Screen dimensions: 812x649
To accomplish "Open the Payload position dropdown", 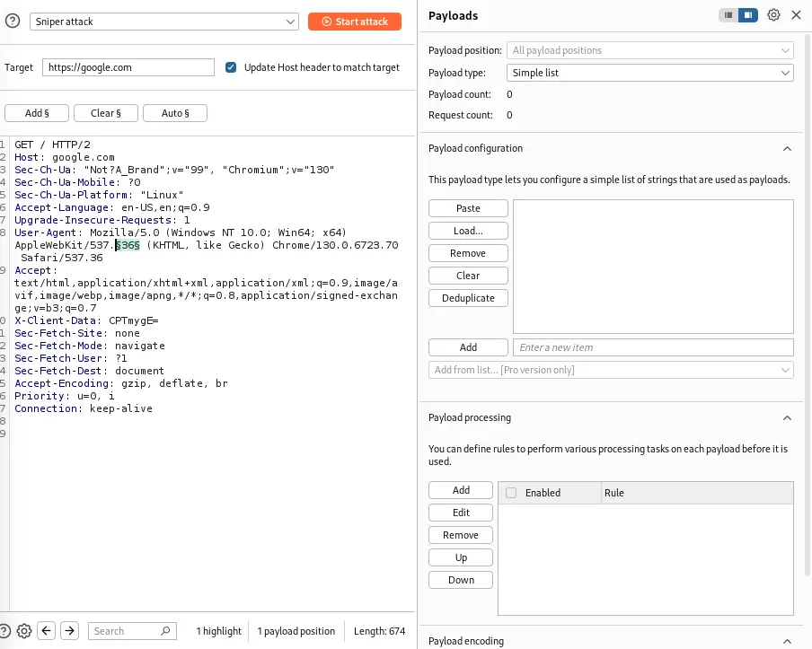I will [x=650, y=50].
